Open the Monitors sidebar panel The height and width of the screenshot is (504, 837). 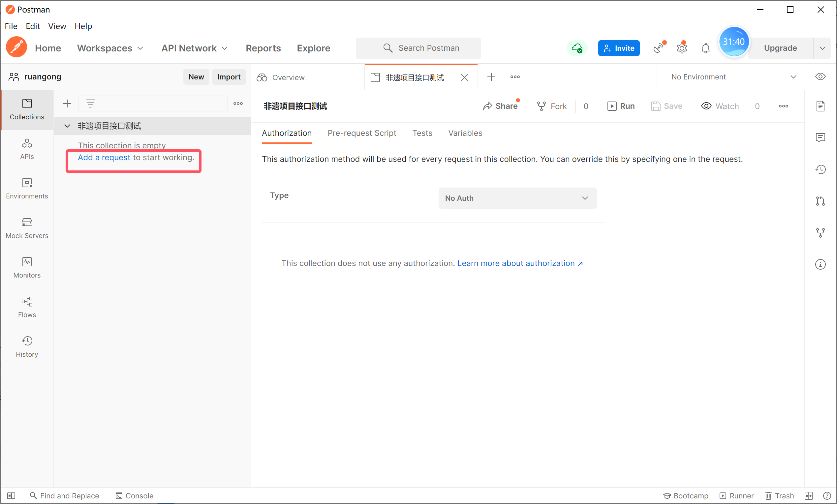pyautogui.click(x=27, y=268)
